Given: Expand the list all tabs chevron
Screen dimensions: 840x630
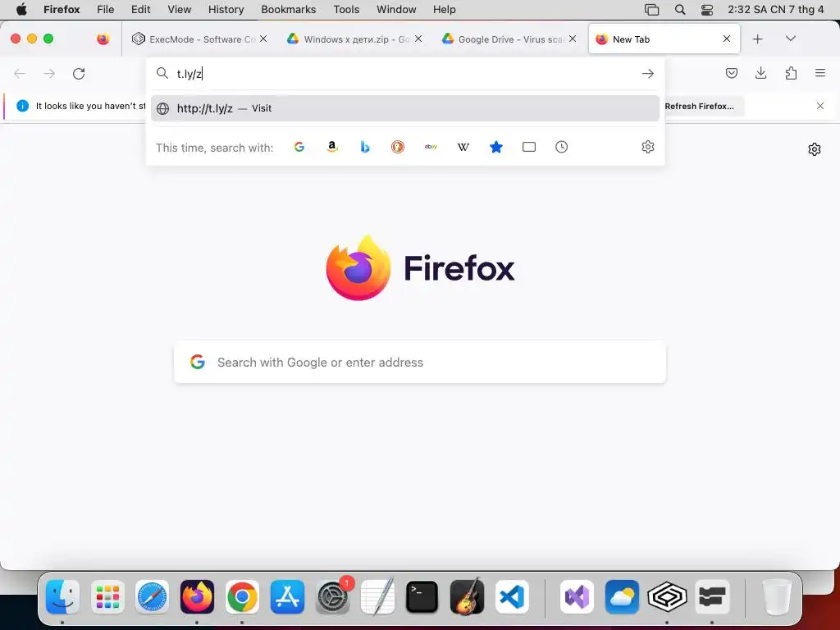Looking at the screenshot, I should pos(790,39).
